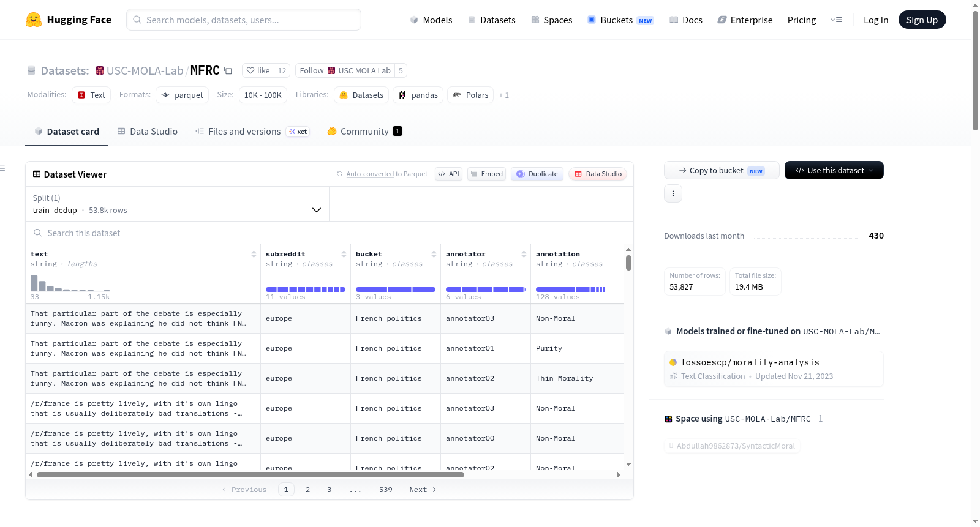The width and height of the screenshot is (980, 527).
Task: Click Log In
Action: [x=876, y=20]
